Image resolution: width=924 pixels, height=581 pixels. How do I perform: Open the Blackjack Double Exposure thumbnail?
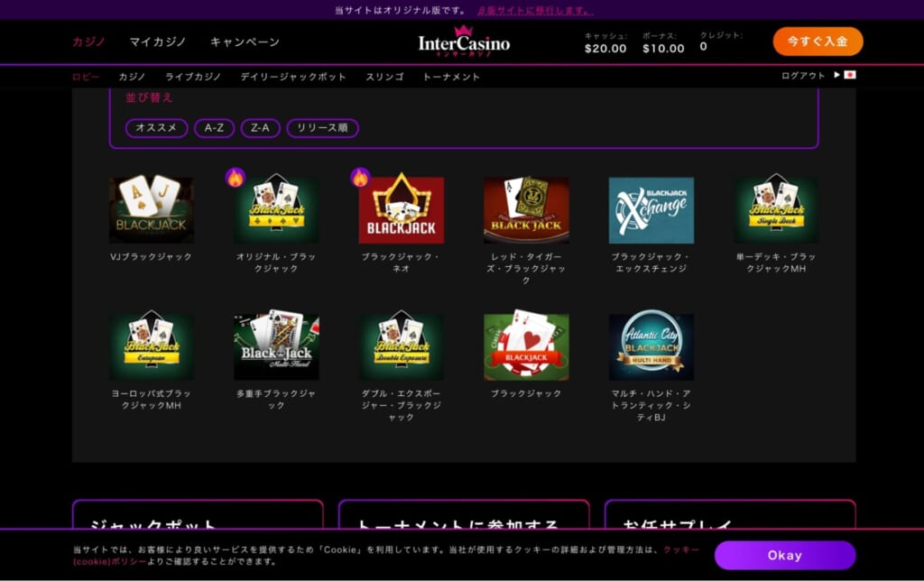[x=402, y=346]
